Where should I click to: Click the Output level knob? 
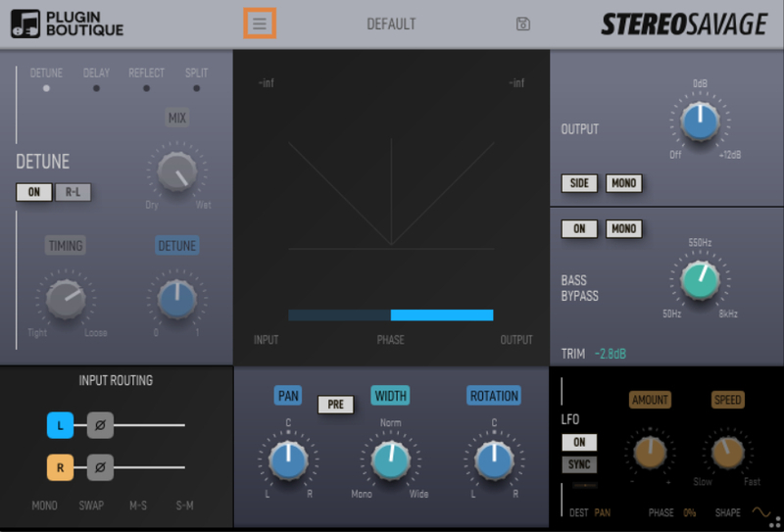click(700, 121)
